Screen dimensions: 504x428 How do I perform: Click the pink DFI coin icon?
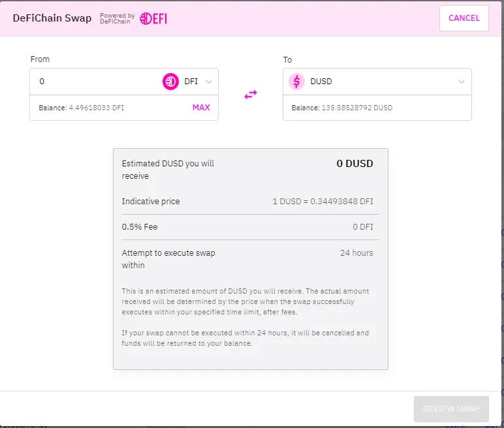click(170, 82)
